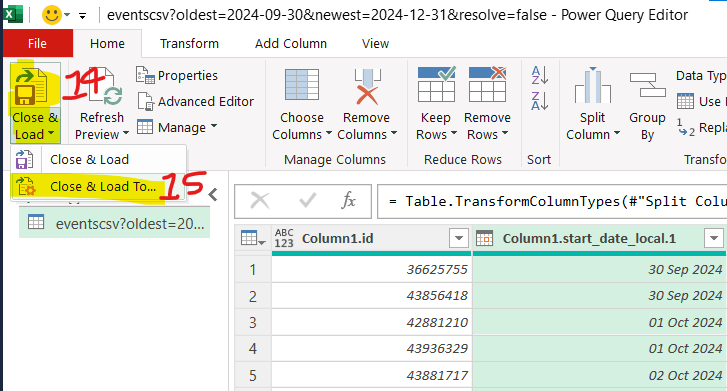The width and height of the screenshot is (727, 391).
Task: Click ABC123 data type icon of Column1.id
Action: (x=284, y=238)
